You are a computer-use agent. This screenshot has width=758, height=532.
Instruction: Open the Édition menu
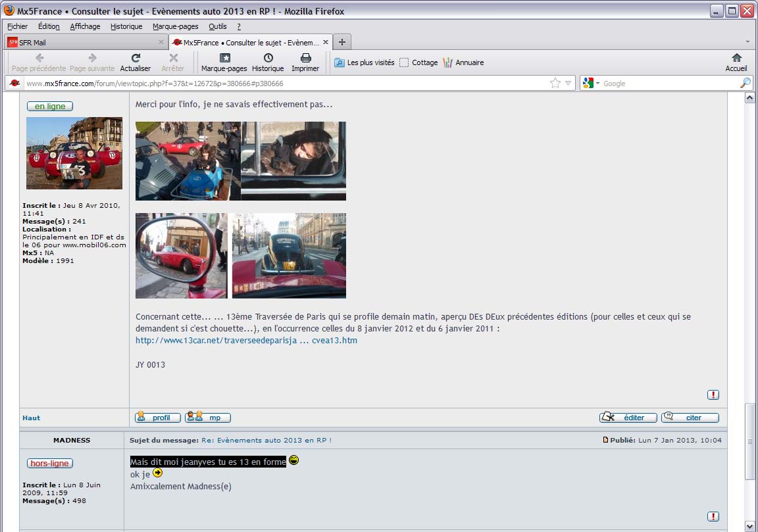coord(49,26)
